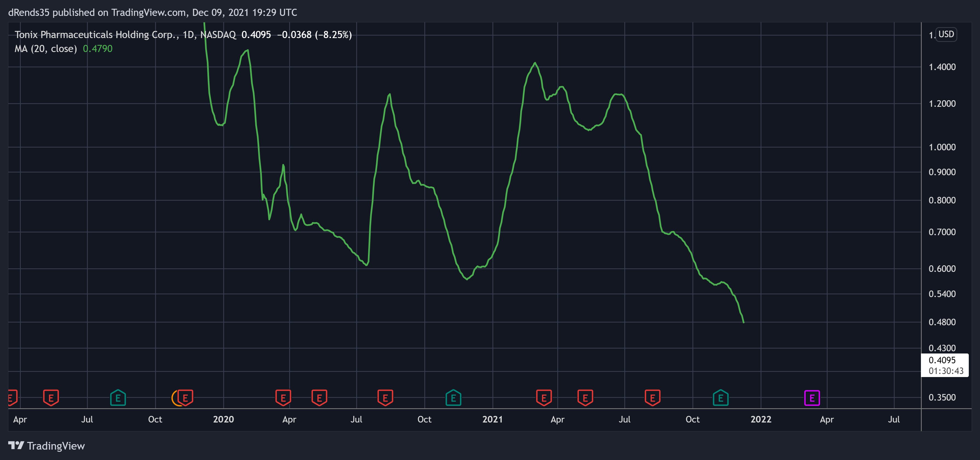Screen dimensions: 980x460
Task: Click the 0.3500 price axis label
Action: pyautogui.click(x=942, y=398)
